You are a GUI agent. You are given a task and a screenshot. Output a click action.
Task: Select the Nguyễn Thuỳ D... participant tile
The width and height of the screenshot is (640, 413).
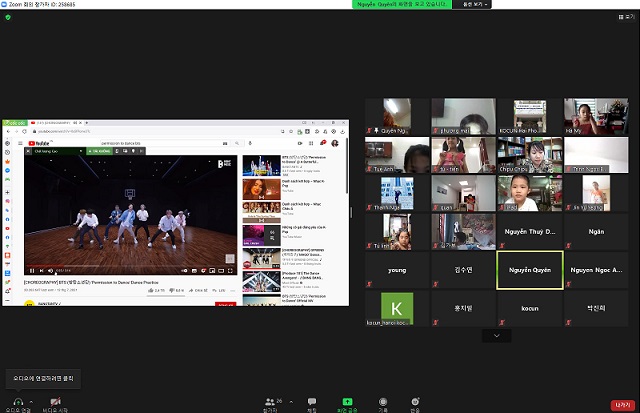tap(530, 232)
